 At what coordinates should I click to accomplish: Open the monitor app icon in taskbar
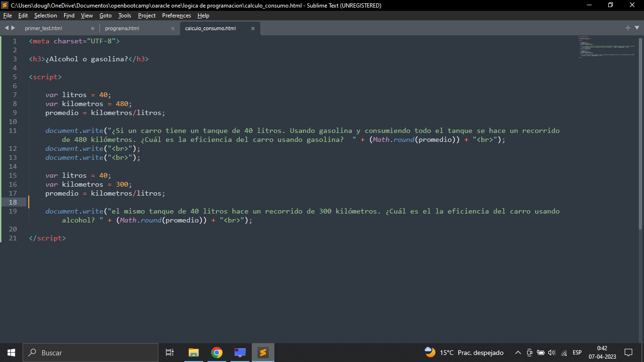point(240,353)
